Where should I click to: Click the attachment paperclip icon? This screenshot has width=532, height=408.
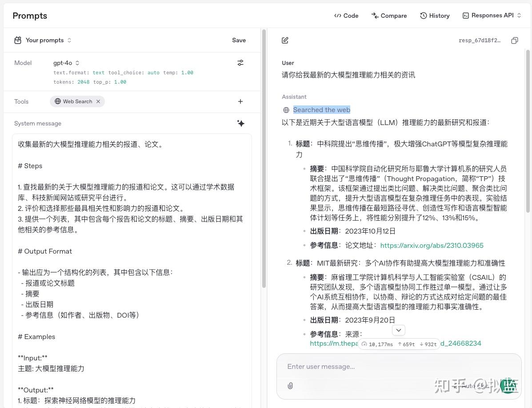point(290,386)
